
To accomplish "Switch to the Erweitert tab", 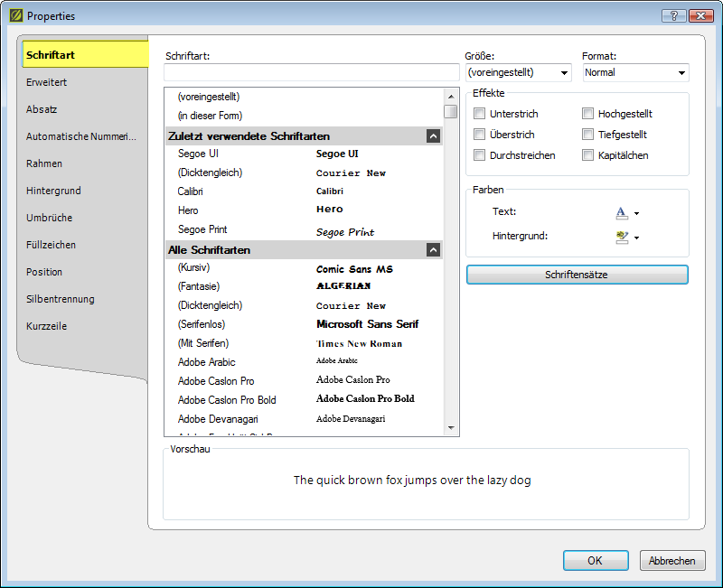I will [47, 82].
